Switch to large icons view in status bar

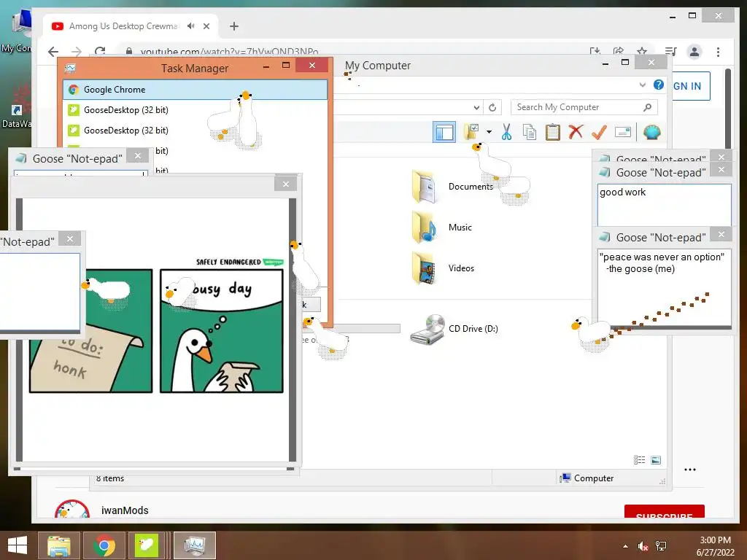tap(656, 459)
